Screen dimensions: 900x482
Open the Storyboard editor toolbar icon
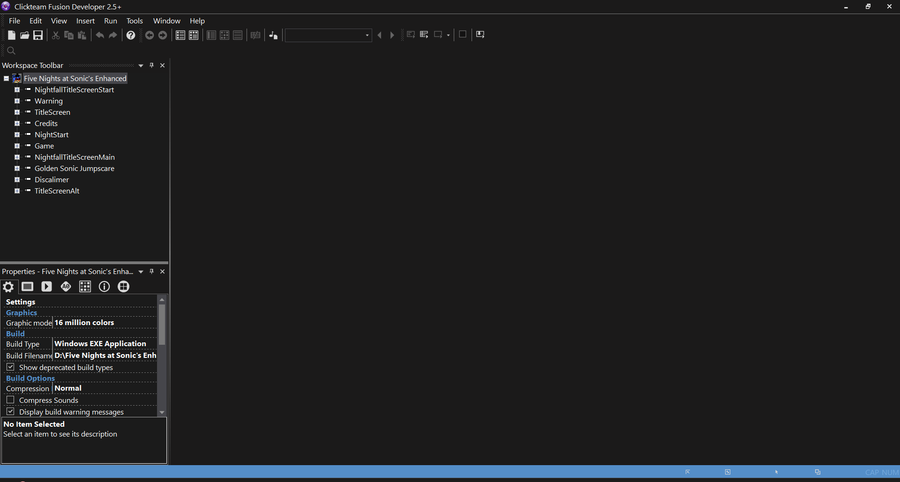(x=180, y=36)
